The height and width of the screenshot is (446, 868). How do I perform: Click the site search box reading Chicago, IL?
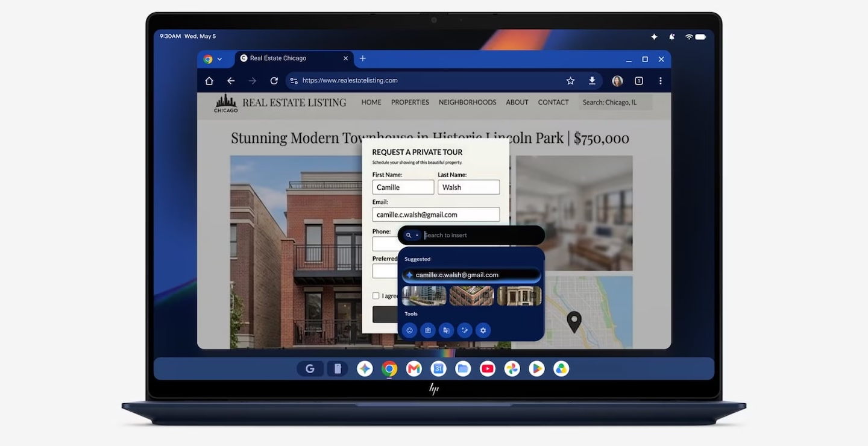point(615,102)
